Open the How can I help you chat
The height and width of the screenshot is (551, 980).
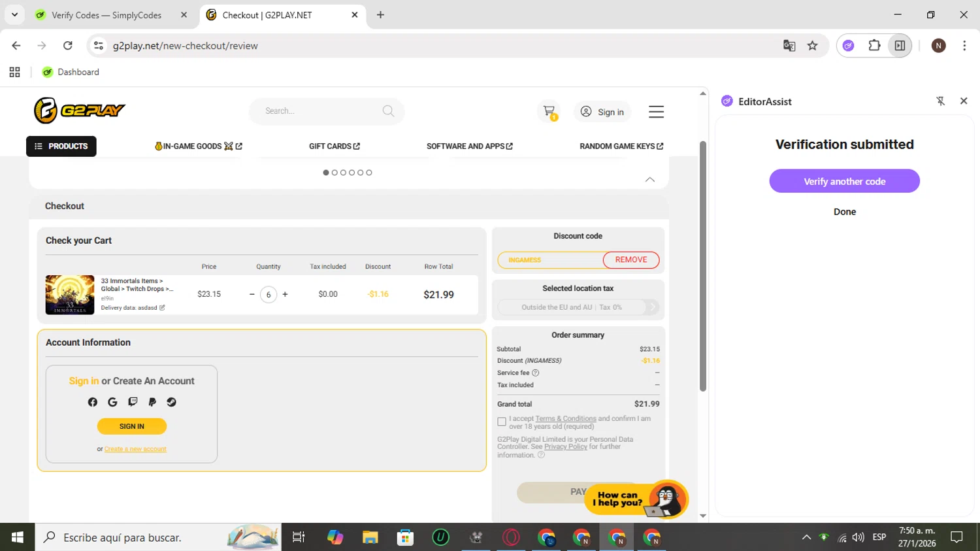click(x=637, y=500)
